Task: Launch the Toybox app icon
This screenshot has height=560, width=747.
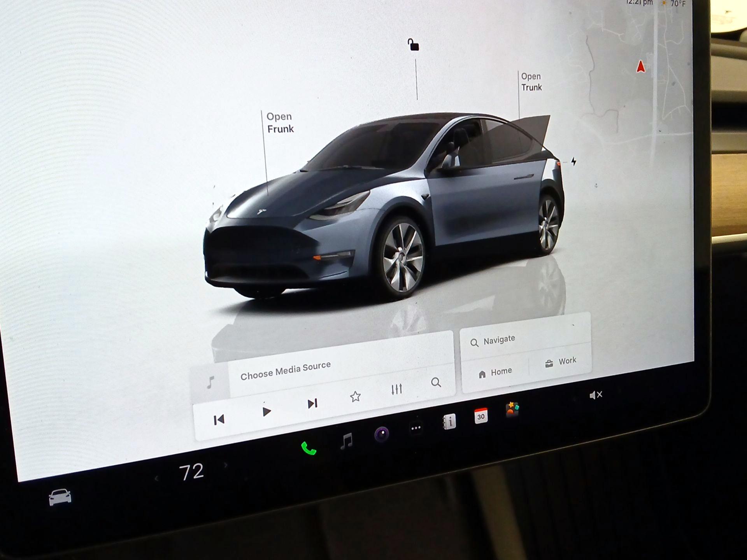Action: (x=512, y=409)
